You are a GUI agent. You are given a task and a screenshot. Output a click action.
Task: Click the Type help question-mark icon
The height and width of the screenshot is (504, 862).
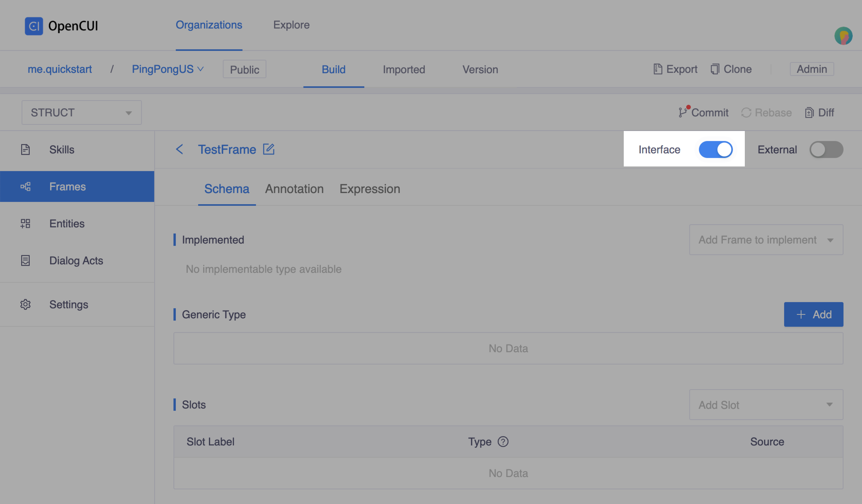503,442
